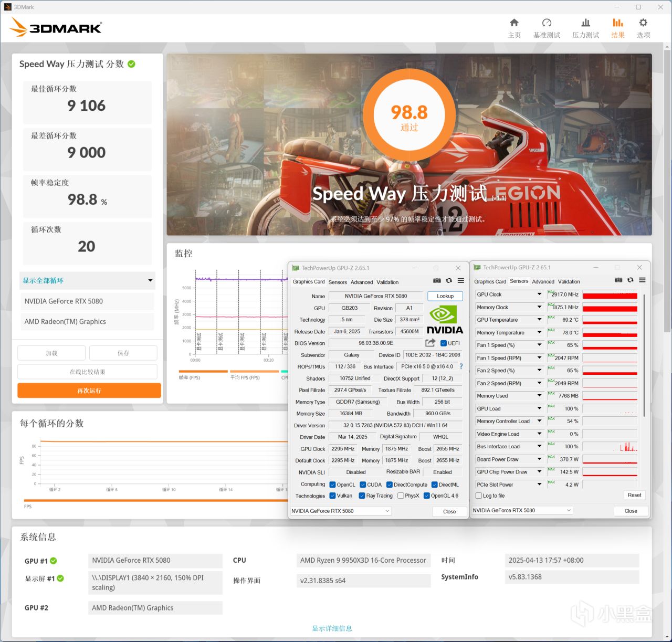Expand the Board Power Draw sensor dropdown
Screen dimensions: 672x642
click(x=539, y=459)
